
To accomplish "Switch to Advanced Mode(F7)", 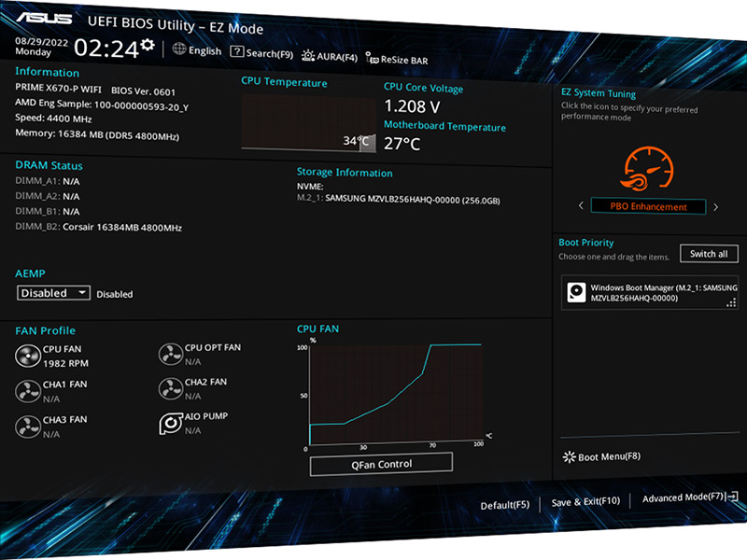I will (x=683, y=498).
